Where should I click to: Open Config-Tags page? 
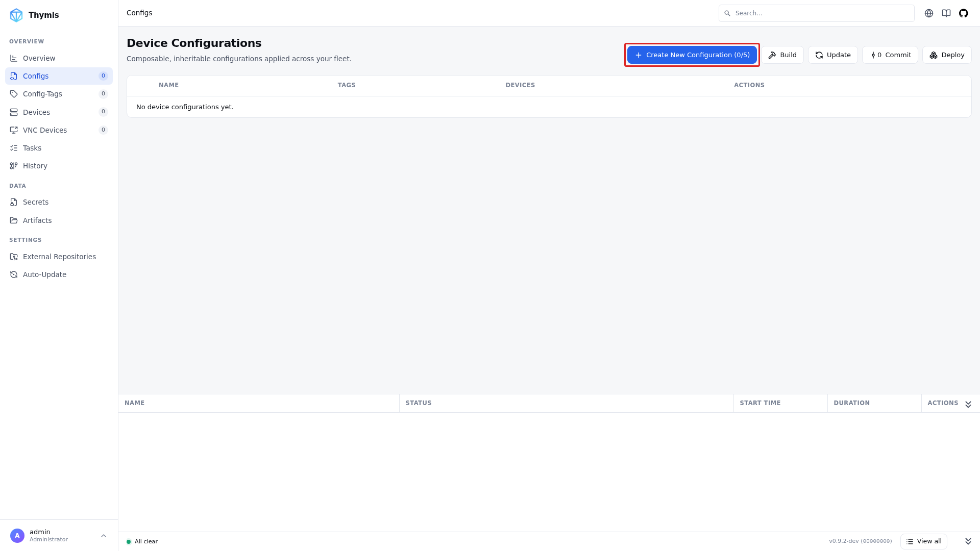click(x=59, y=94)
